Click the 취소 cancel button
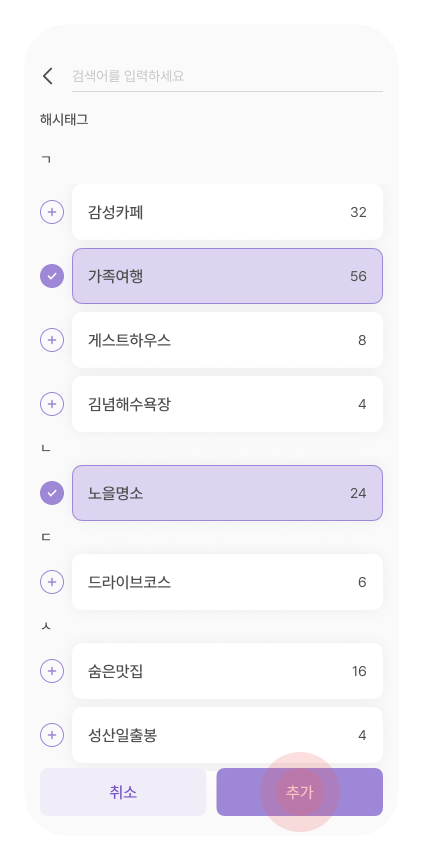This screenshot has width=423, height=860. [123, 792]
